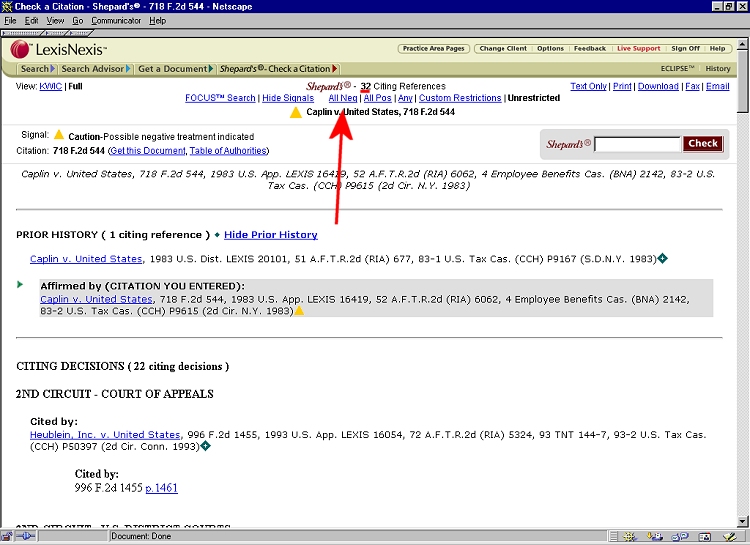Click Change Client
The height and width of the screenshot is (545, 750).
point(503,49)
